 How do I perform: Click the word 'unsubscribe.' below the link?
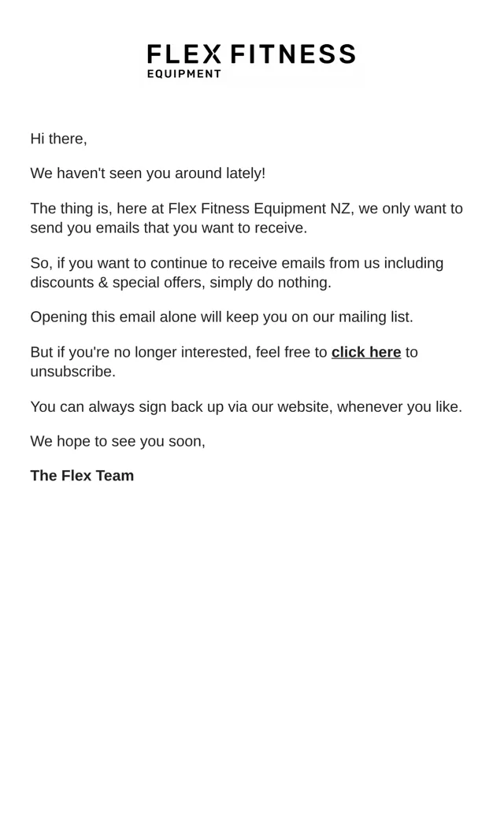(73, 372)
